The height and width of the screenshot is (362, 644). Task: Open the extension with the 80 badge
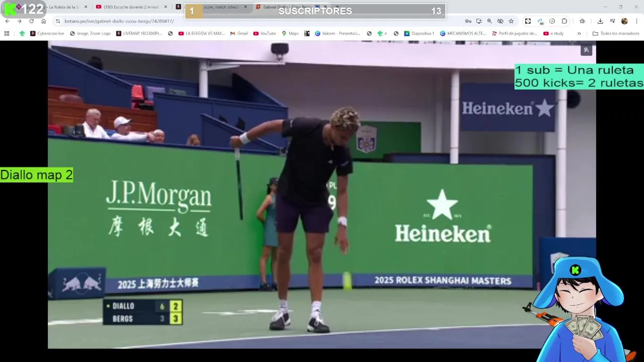coord(540,21)
